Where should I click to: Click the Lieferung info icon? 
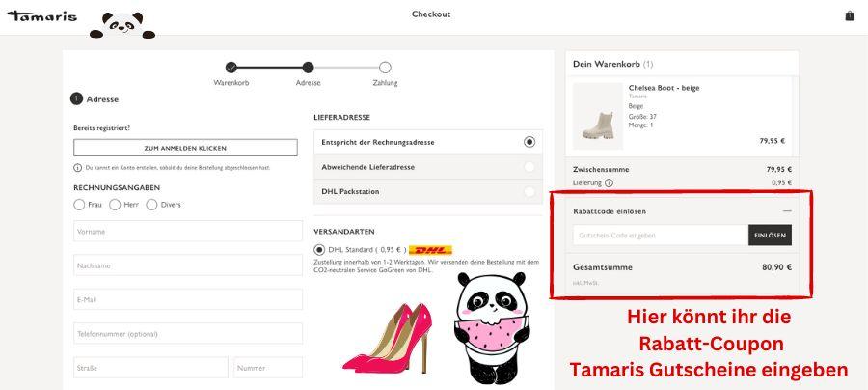click(609, 182)
